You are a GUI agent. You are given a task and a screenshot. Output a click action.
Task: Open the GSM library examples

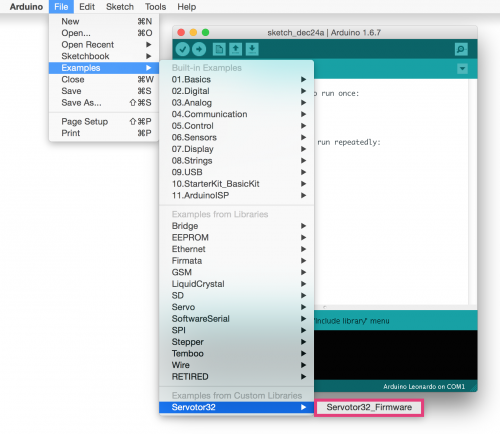click(x=237, y=272)
